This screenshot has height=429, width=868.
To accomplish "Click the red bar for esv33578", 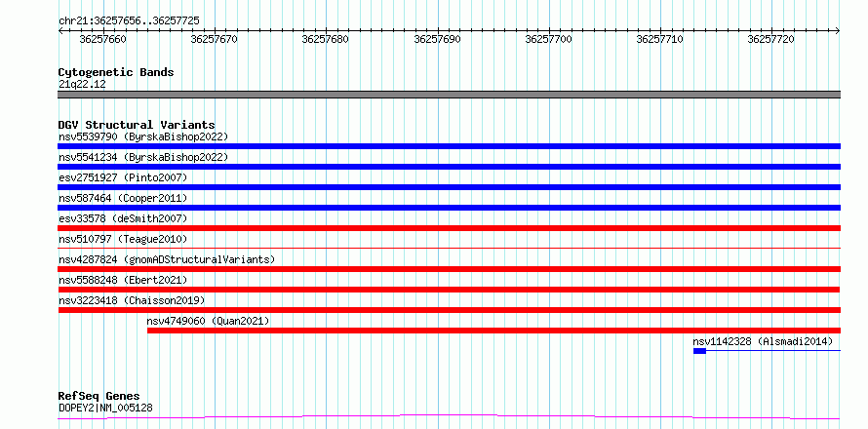I will tap(449, 228).
